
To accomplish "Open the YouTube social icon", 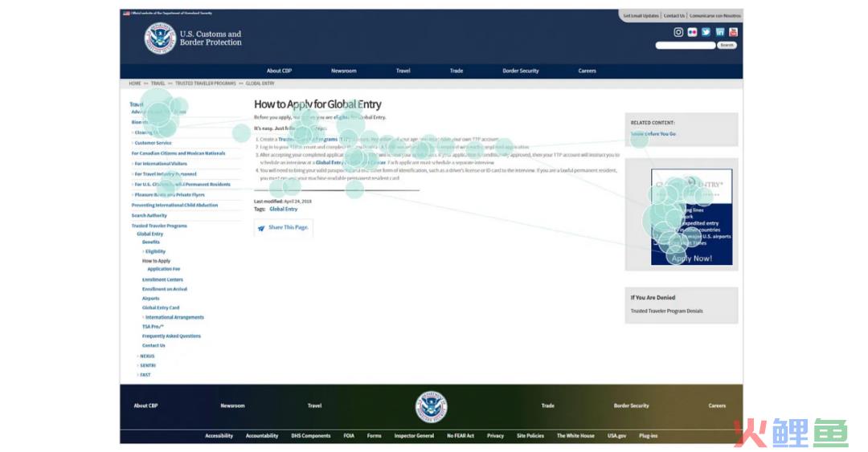I will (x=734, y=32).
